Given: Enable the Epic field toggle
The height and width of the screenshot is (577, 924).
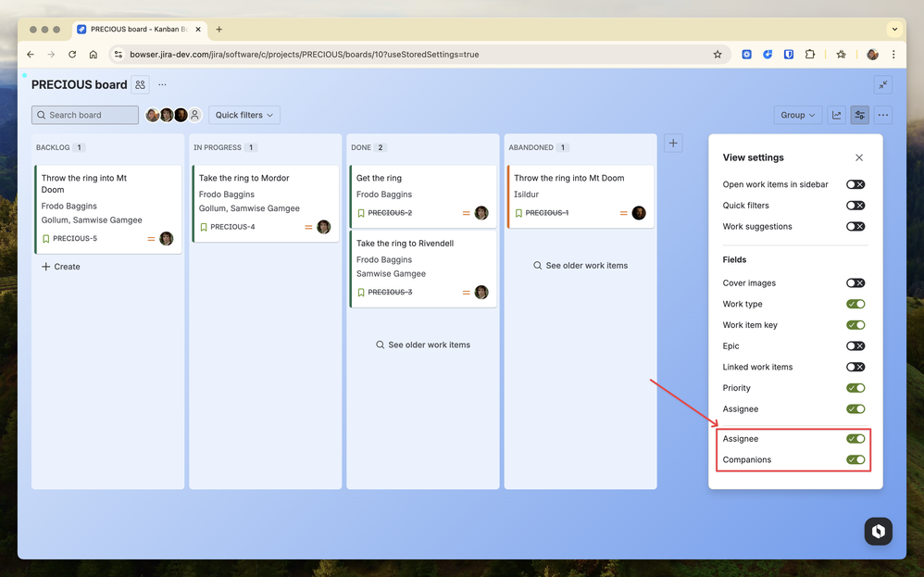Looking at the screenshot, I should click(x=855, y=346).
